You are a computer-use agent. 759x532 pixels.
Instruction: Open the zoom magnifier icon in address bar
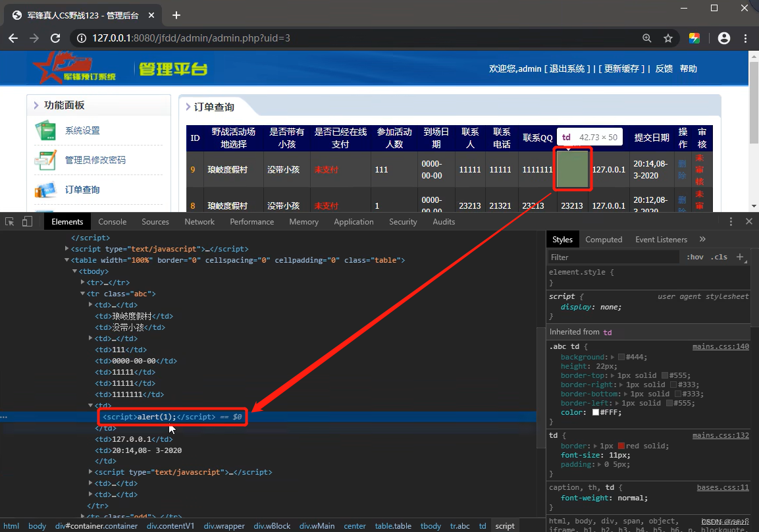coord(646,38)
